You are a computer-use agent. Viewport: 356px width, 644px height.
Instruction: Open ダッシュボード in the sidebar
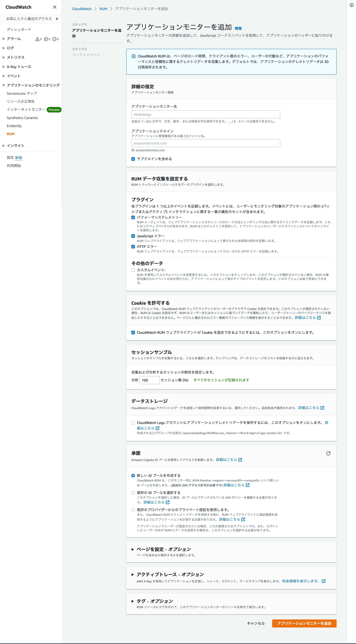19,29
